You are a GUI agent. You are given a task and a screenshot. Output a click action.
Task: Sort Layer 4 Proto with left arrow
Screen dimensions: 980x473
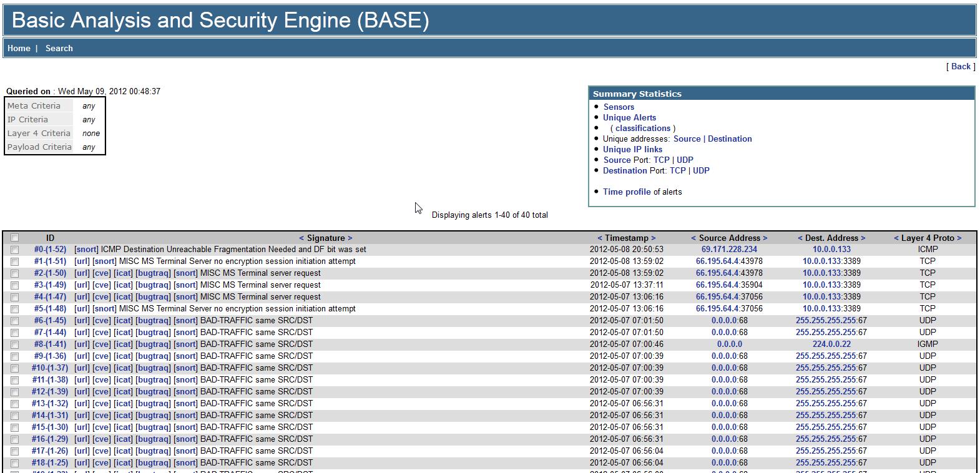pyautogui.click(x=896, y=238)
